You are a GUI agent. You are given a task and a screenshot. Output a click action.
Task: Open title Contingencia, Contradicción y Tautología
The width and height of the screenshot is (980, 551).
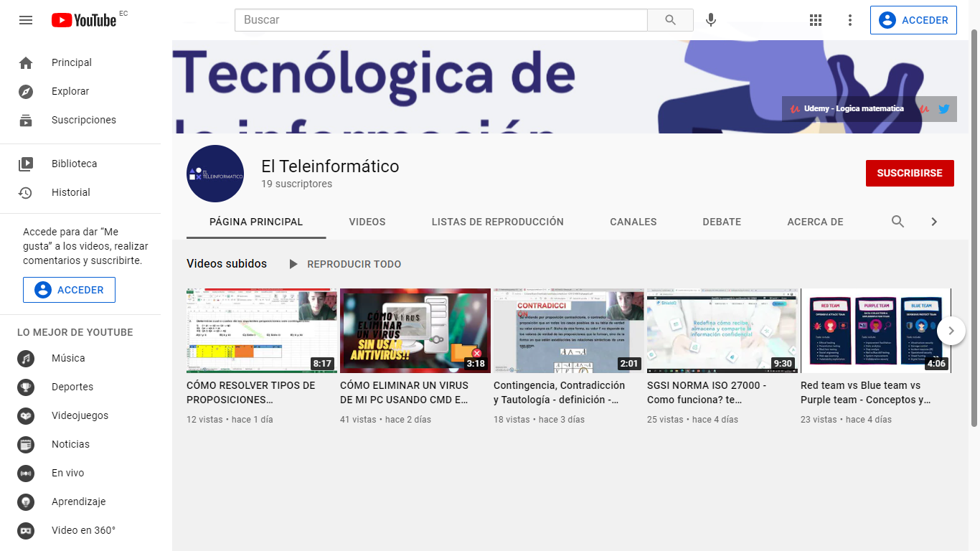pyautogui.click(x=560, y=392)
